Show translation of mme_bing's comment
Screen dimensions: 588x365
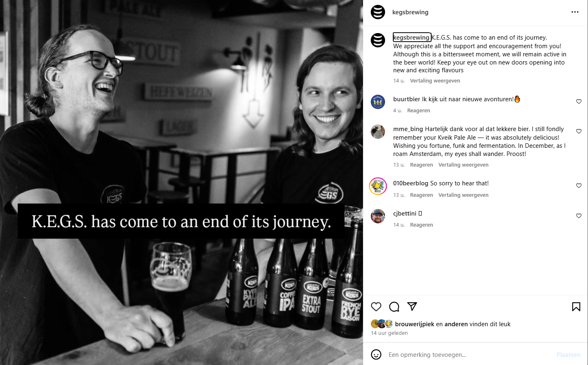click(x=463, y=165)
